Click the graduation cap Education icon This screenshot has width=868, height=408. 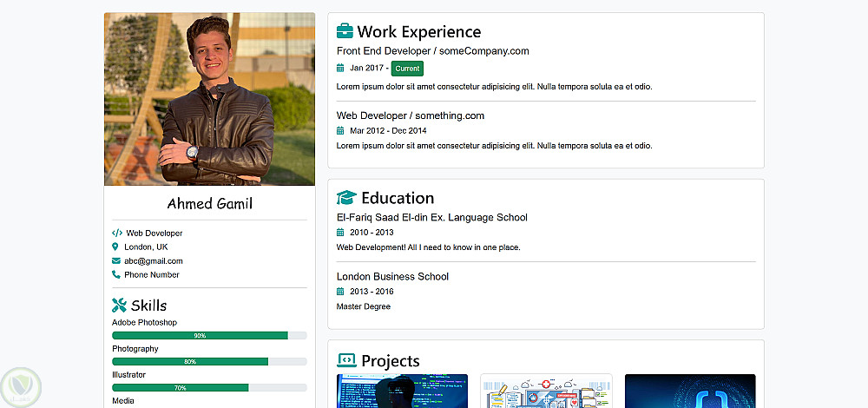[x=346, y=198]
